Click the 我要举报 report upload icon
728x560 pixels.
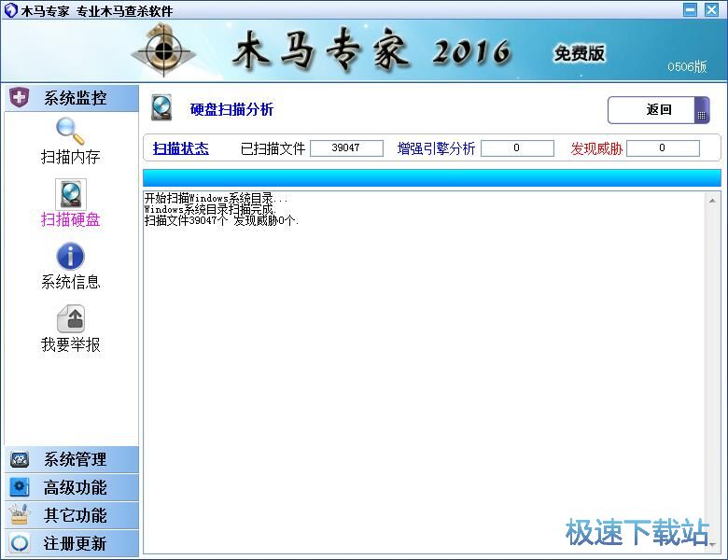[70, 318]
